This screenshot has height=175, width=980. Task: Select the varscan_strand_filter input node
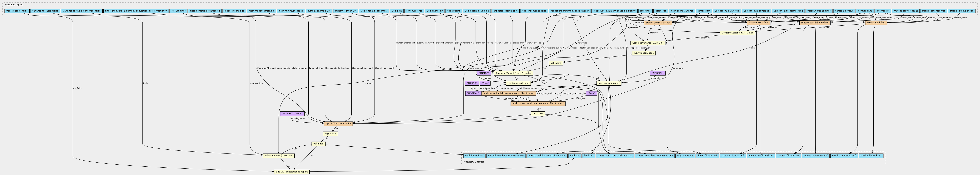(819, 11)
